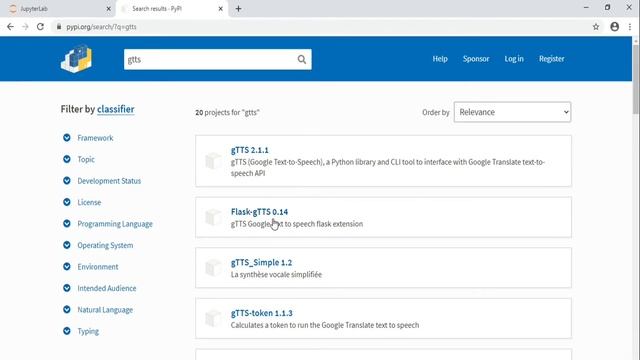
Task: Click the gTTS_Simple package icon
Action: click(213, 268)
